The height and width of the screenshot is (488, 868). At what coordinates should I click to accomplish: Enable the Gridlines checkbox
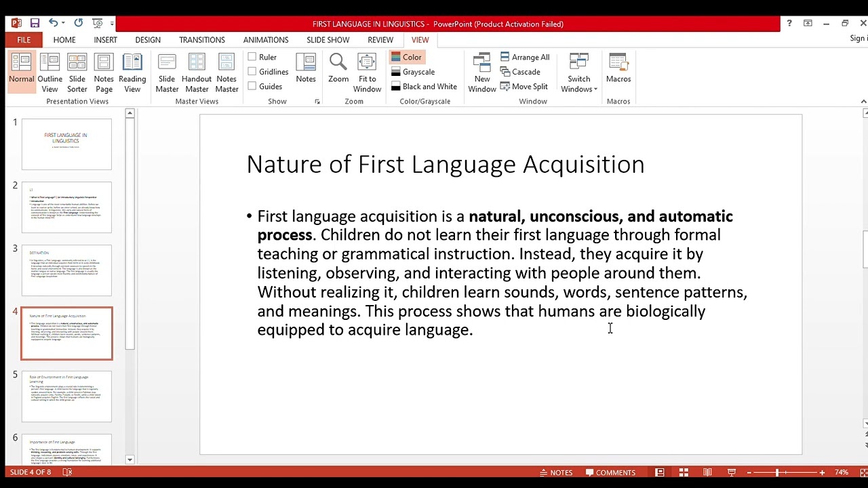(x=252, y=71)
